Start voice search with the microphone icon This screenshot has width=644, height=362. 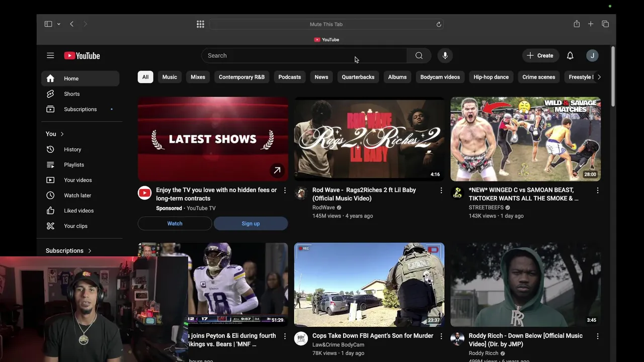pyautogui.click(x=445, y=55)
